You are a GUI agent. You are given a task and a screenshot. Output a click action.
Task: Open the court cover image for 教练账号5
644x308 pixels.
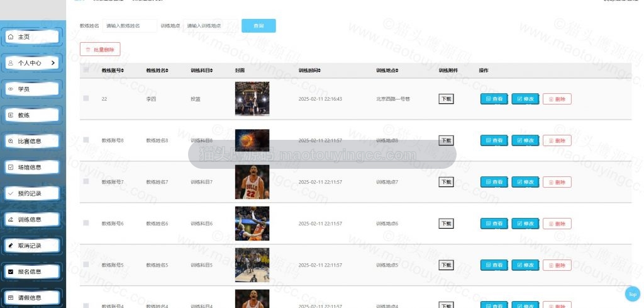coord(252,265)
